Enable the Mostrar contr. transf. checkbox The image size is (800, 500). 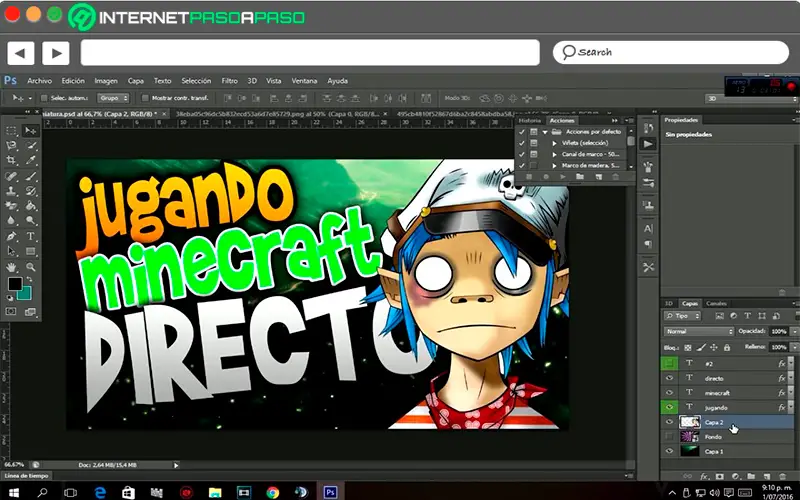(x=145, y=98)
